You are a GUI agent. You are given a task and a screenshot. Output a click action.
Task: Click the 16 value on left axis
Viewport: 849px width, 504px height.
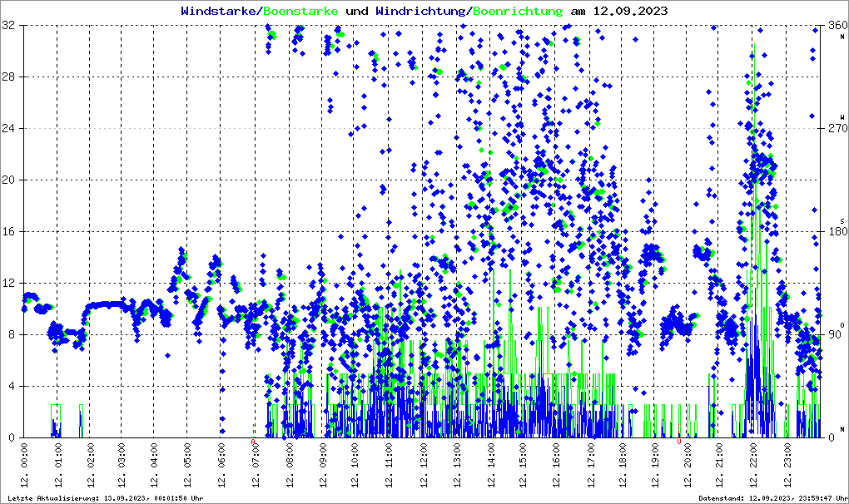click(x=9, y=231)
